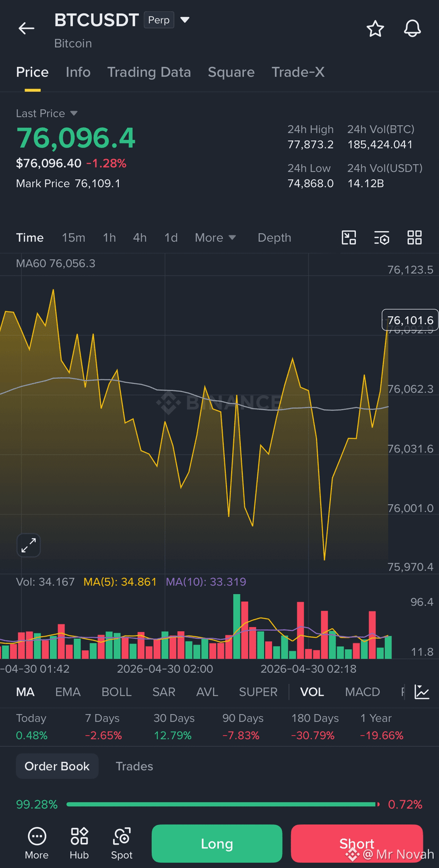Open price alerts via bell icon
This screenshot has width=439, height=868.
click(412, 29)
